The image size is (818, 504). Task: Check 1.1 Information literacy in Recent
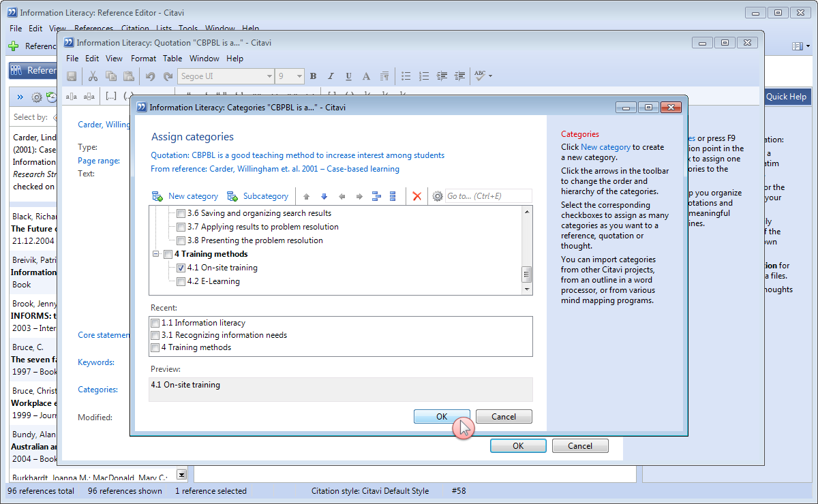coord(155,323)
